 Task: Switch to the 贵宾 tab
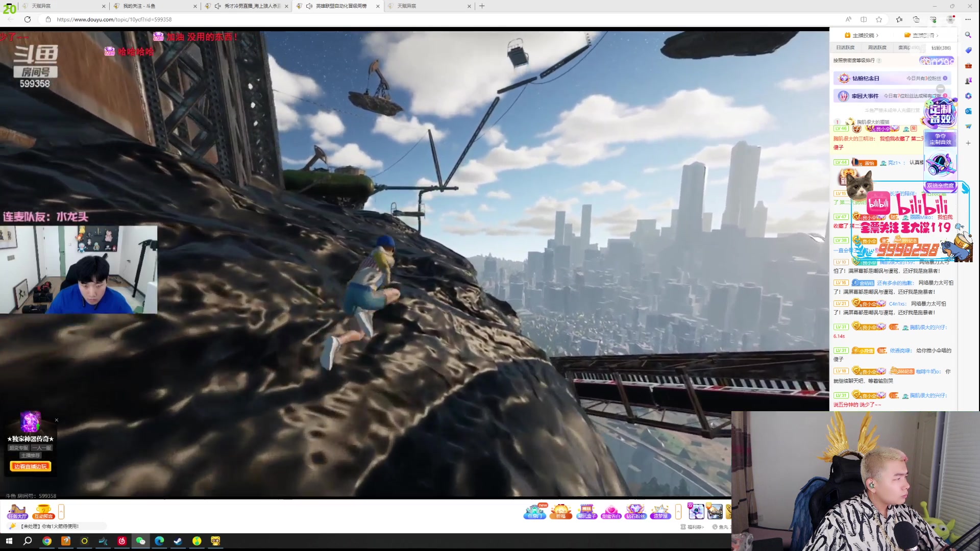click(x=909, y=47)
